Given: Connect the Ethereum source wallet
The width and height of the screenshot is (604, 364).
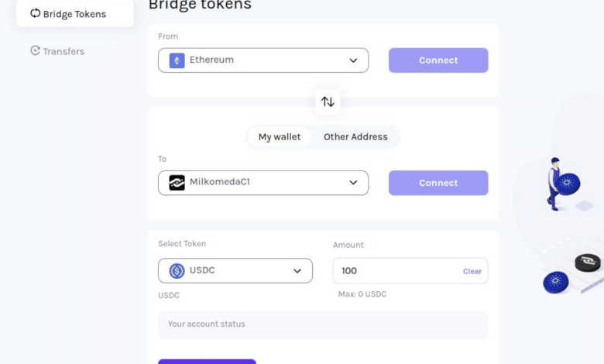Looking at the screenshot, I should tap(438, 60).
